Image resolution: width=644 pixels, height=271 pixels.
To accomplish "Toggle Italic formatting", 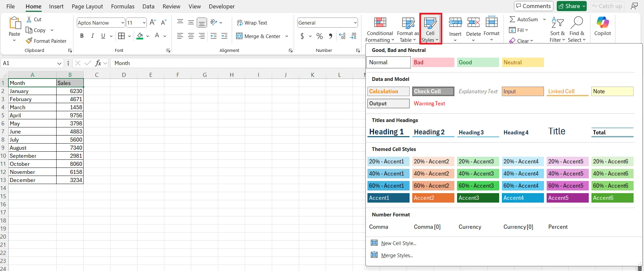I will coord(93,36).
